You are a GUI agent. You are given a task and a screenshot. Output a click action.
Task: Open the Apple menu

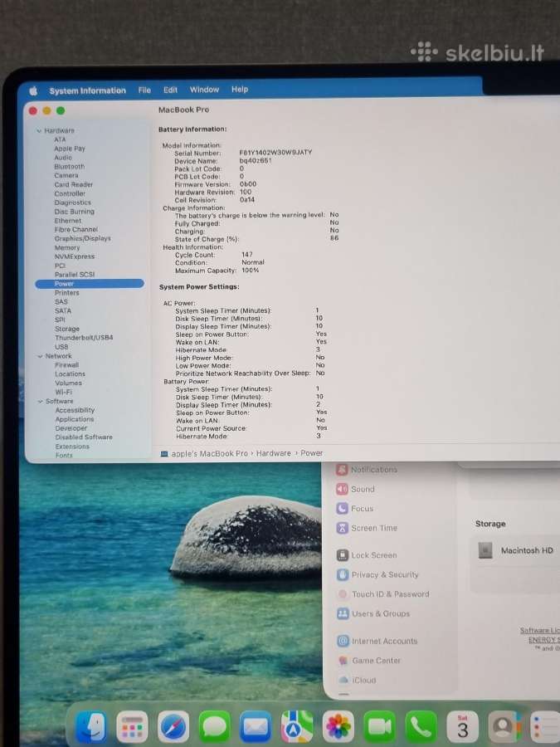[33, 90]
